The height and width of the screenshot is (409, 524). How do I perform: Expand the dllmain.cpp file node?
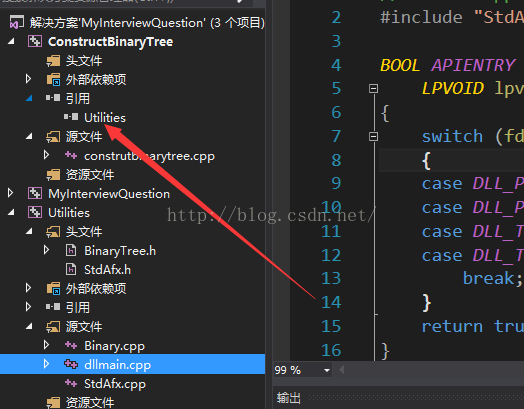pos(46,364)
